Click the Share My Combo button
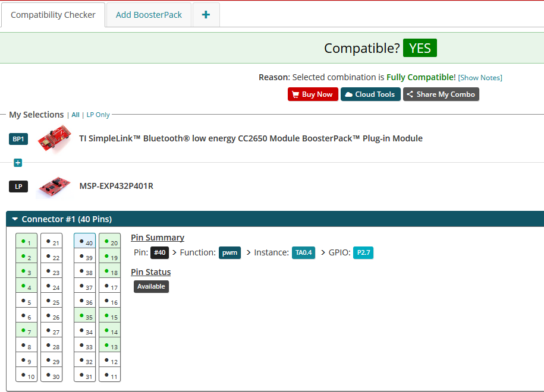This screenshot has width=544, height=392. (x=441, y=94)
